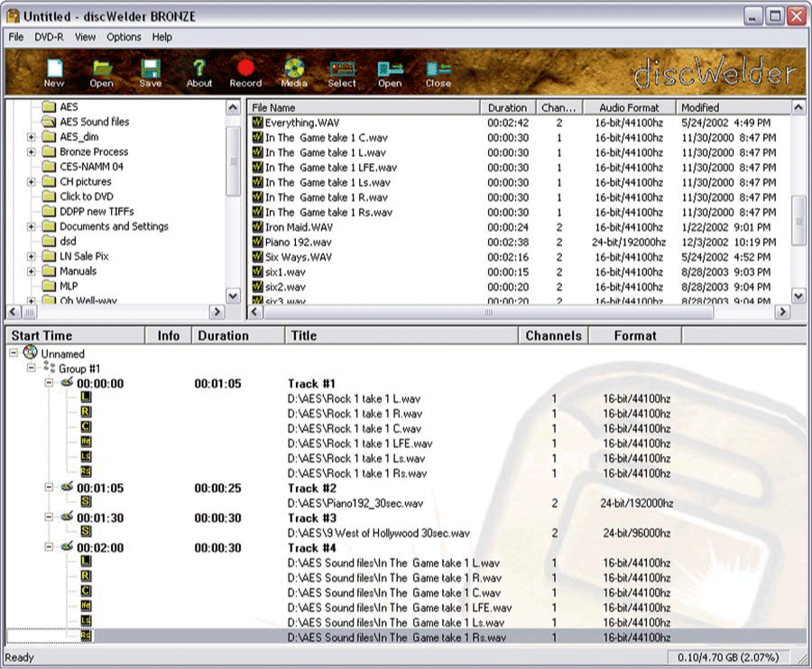Screen dimensions: 812x669
Task: Select the L channel icon under Track #4
Action: [x=86, y=562]
